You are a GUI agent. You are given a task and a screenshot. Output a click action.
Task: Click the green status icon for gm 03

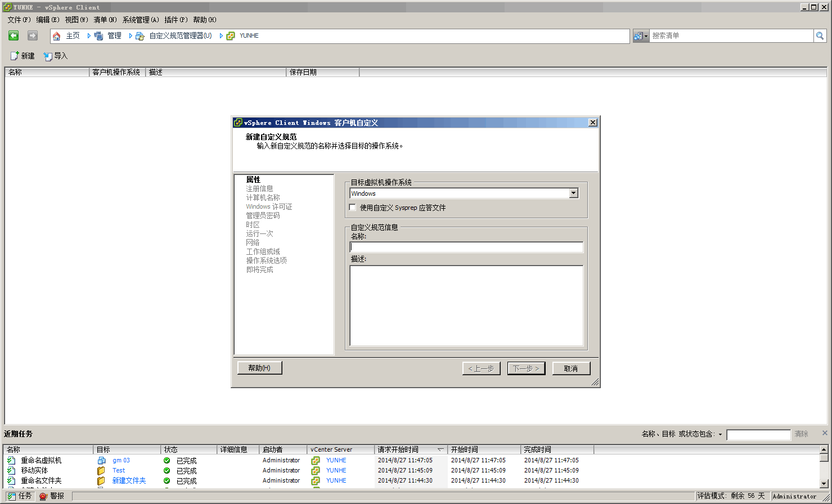click(x=167, y=461)
